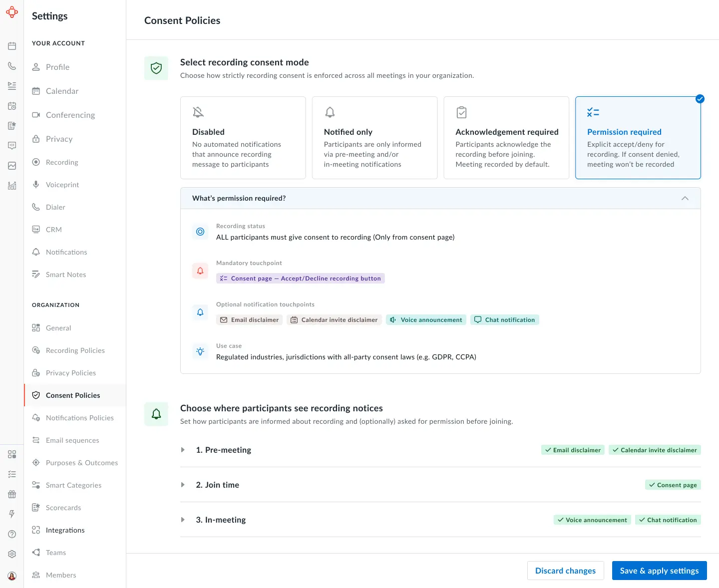Select the Notified only consent mode

(374, 138)
